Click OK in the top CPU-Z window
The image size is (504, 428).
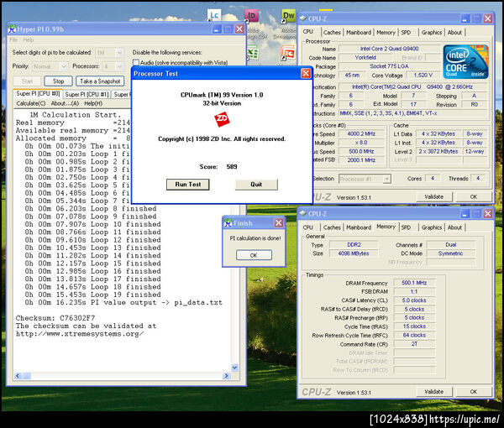(x=474, y=196)
